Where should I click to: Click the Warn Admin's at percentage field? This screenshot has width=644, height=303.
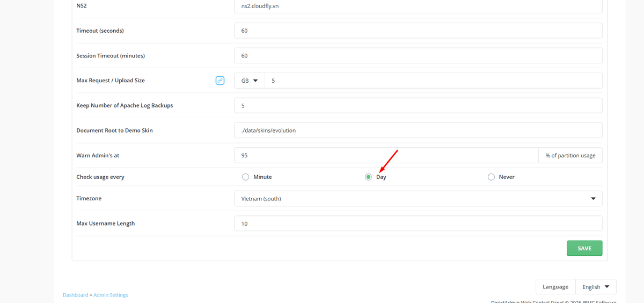click(x=386, y=156)
